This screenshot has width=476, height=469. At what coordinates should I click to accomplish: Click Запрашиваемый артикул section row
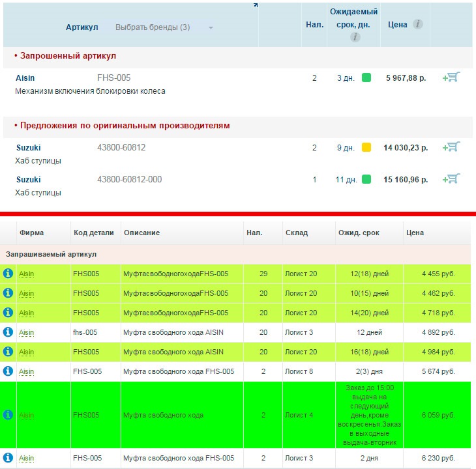click(x=235, y=254)
